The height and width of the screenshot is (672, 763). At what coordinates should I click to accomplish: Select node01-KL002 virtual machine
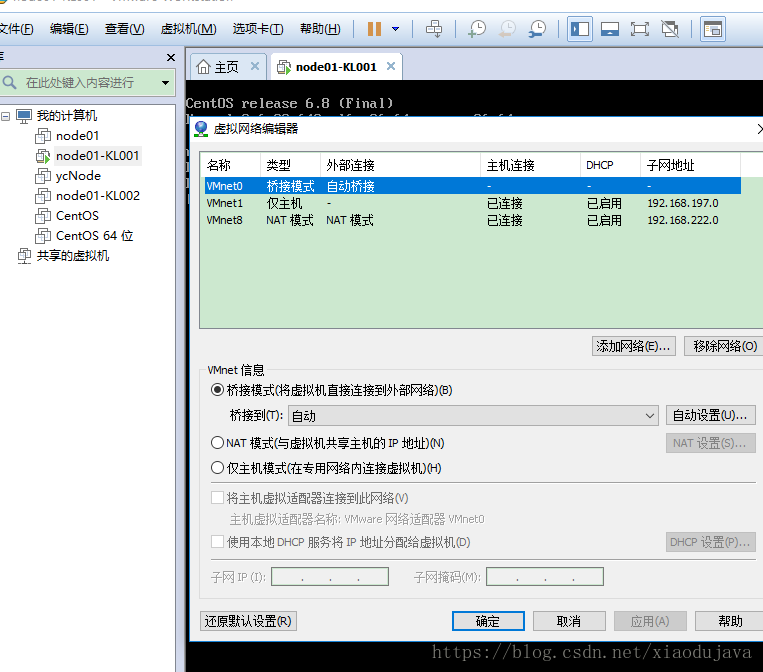pos(98,196)
